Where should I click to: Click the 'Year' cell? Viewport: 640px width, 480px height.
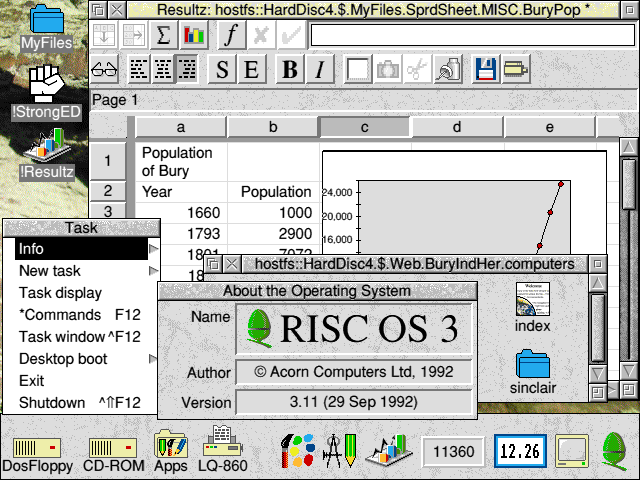(x=181, y=192)
